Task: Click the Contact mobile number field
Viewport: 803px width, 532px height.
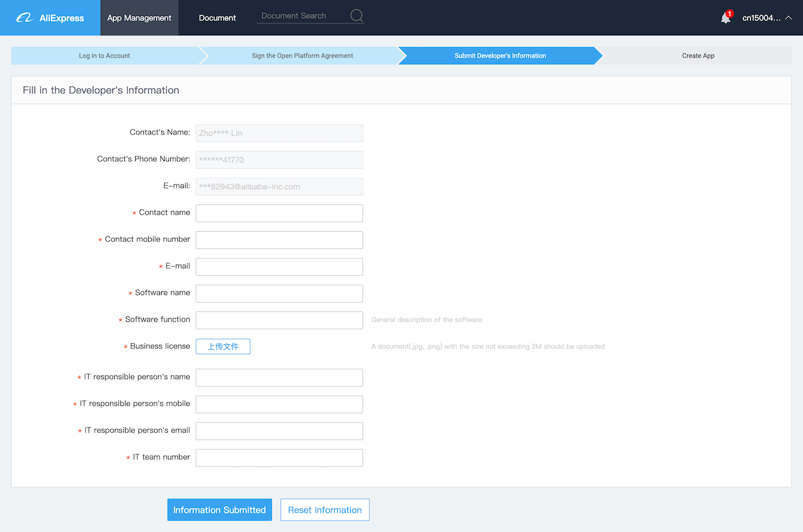Action: pyautogui.click(x=279, y=240)
